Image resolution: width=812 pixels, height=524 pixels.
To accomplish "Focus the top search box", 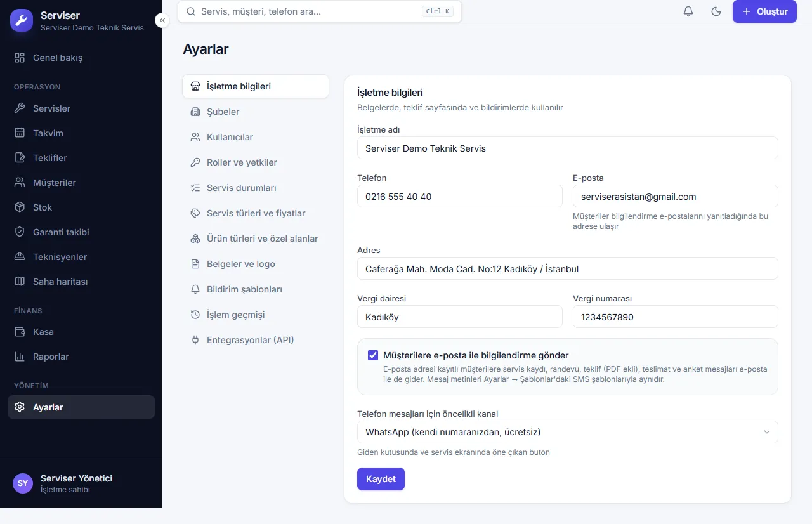I will pos(320,11).
